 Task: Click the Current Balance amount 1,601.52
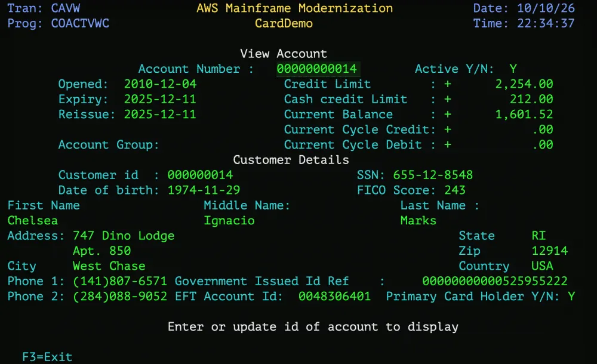(524, 114)
